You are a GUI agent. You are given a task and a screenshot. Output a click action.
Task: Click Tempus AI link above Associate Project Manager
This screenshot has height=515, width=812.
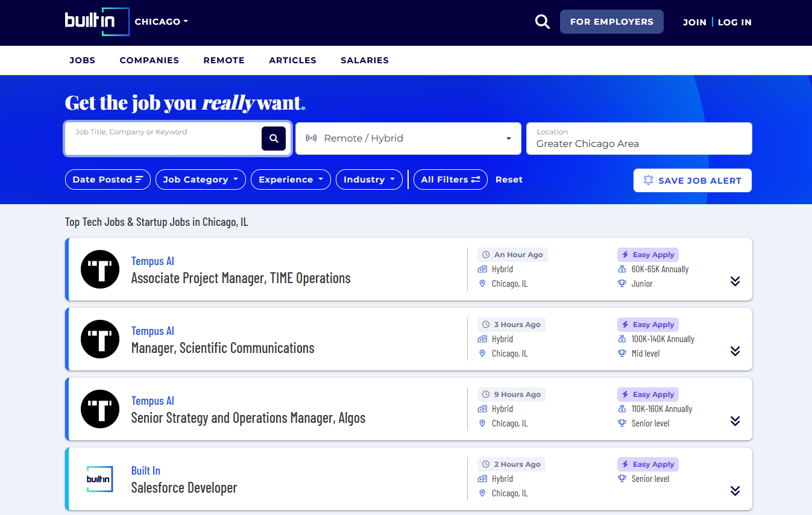click(x=153, y=261)
